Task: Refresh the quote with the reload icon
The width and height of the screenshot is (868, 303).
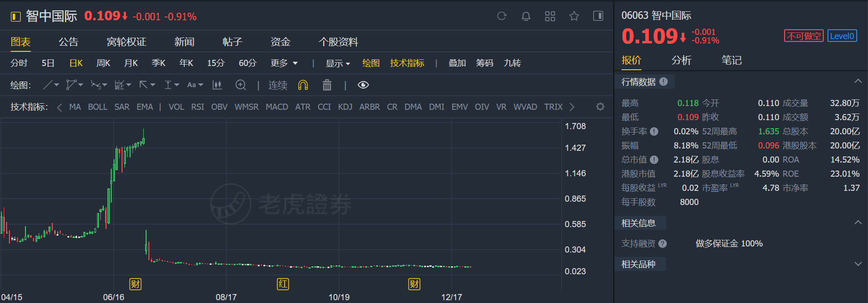Action: [502, 16]
